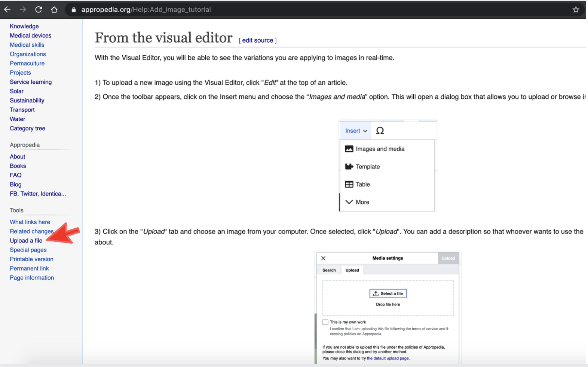
Task: Click the edit source link
Action: pos(257,40)
